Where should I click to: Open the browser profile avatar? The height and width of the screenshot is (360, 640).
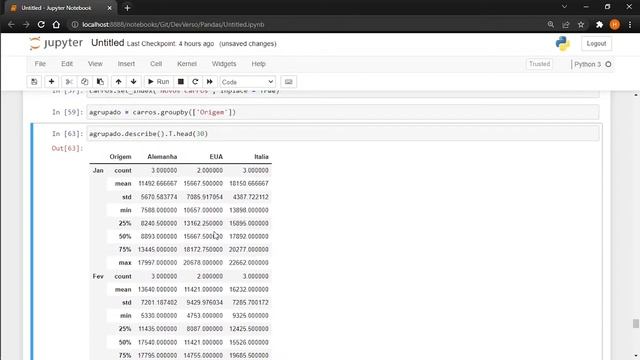tap(615, 24)
